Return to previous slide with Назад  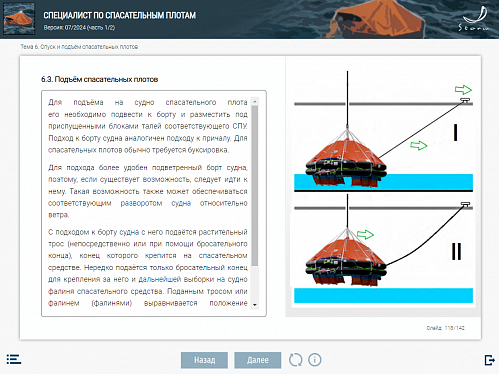(x=204, y=360)
